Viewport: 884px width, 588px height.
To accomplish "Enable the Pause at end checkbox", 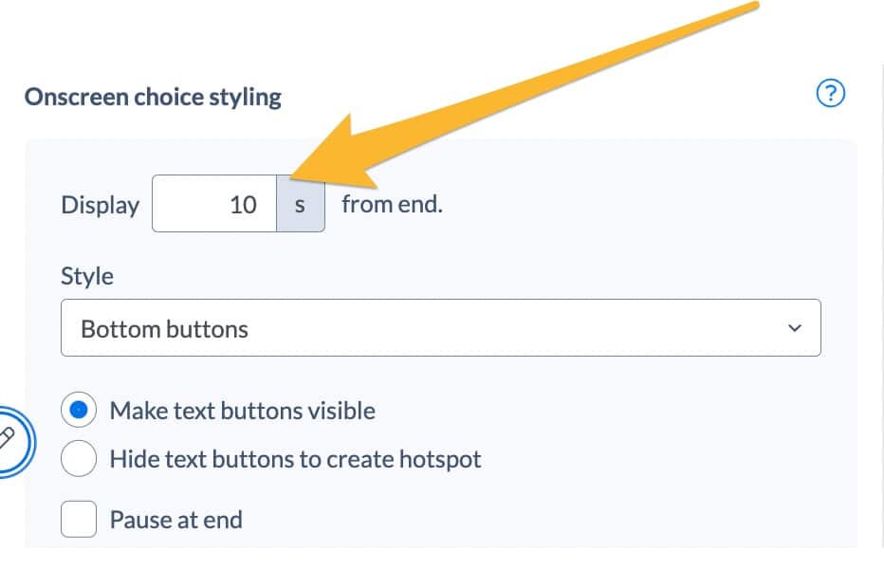I will click(79, 519).
